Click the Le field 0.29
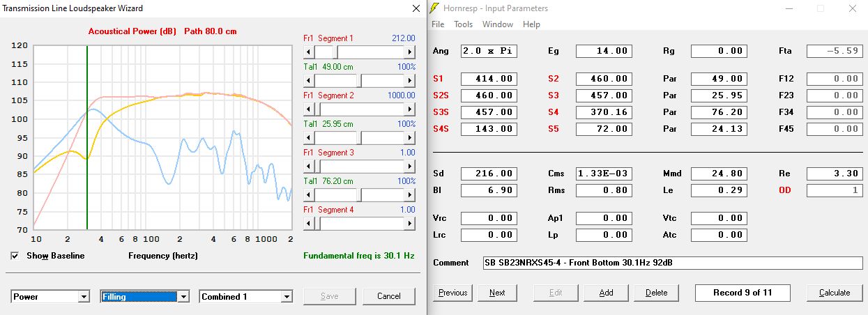The image size is (868, 315). point(719,190)
